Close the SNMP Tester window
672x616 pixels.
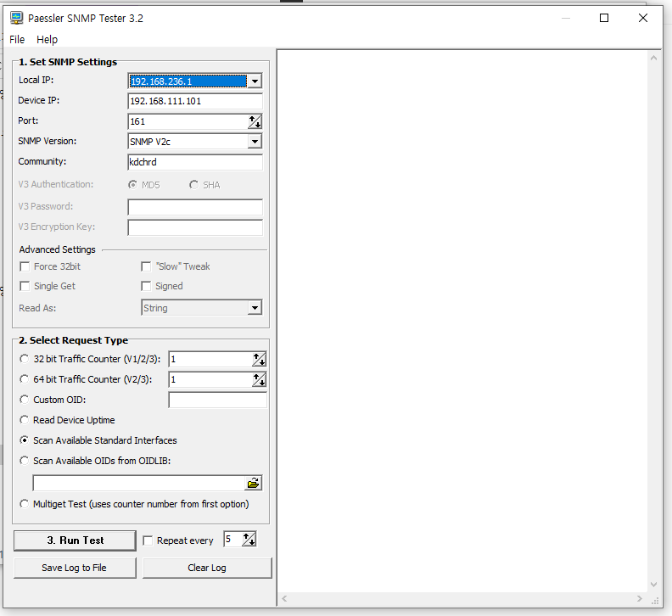(x=643, y=18)
